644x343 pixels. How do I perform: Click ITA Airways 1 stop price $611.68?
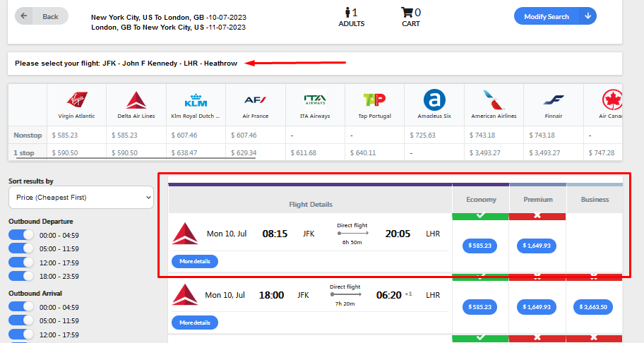(304, 152)
